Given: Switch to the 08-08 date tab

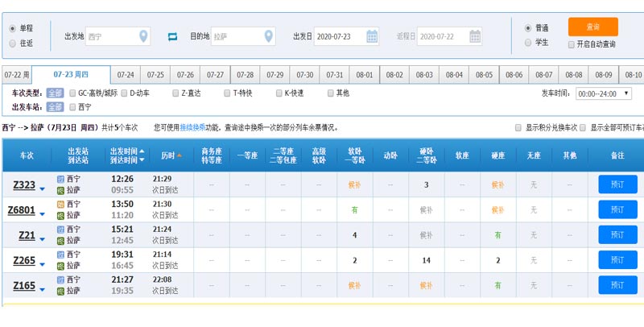Looking at the screenshot, I should pos(574,75).
